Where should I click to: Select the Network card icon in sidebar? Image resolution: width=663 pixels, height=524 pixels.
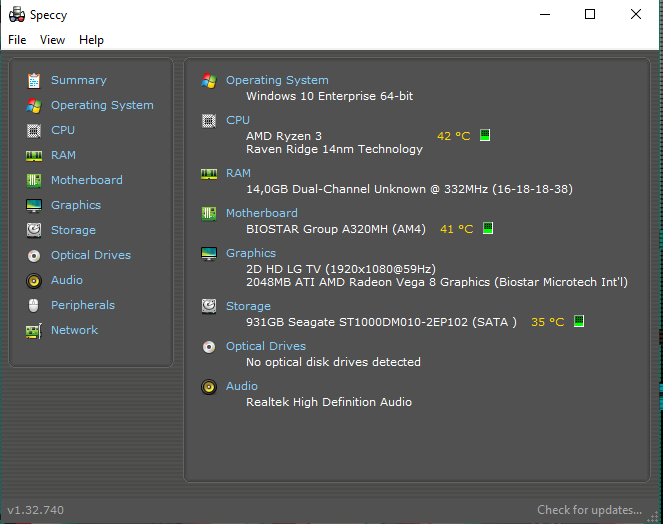tap(34, 331)
